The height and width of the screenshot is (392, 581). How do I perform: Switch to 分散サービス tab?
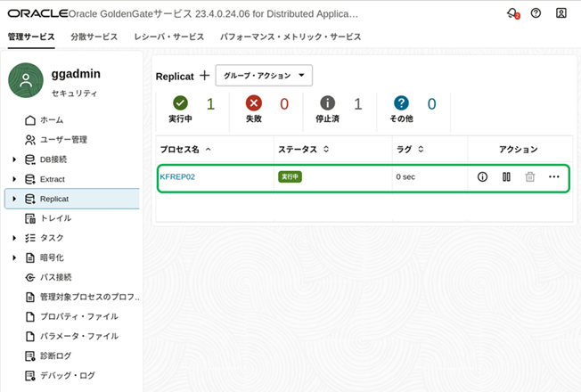click(x=94, y=37)
